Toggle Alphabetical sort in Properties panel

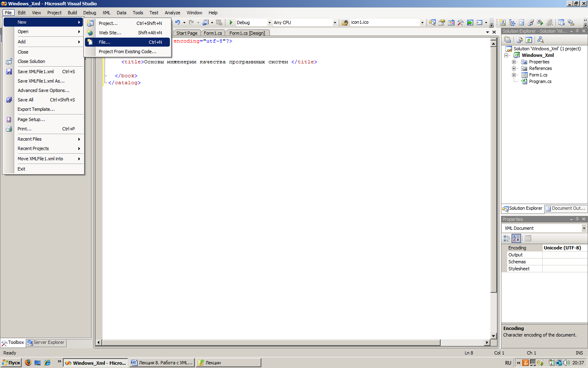[516, 238]
